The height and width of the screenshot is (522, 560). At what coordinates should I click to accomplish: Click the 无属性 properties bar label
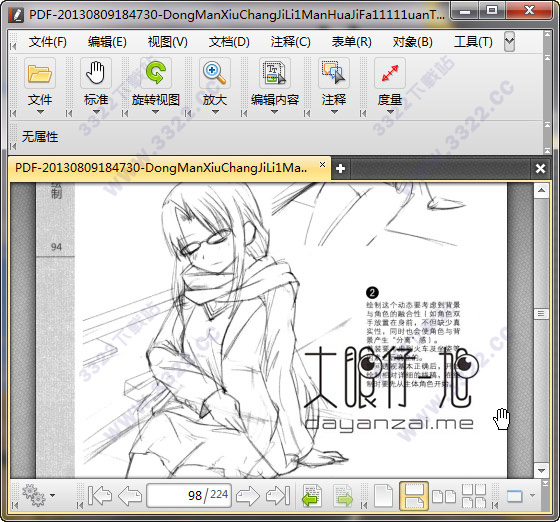point(40,137)
